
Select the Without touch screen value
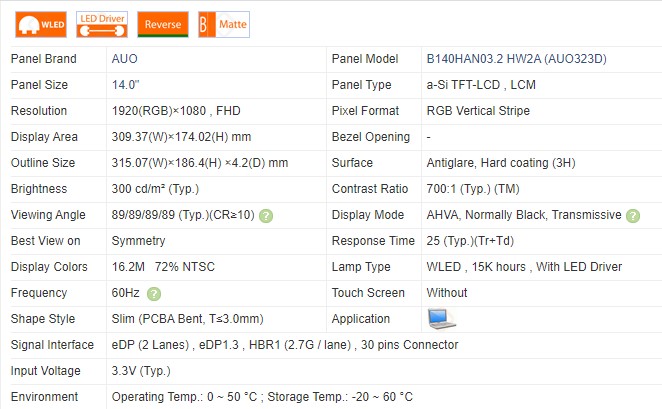pos(447,293)
